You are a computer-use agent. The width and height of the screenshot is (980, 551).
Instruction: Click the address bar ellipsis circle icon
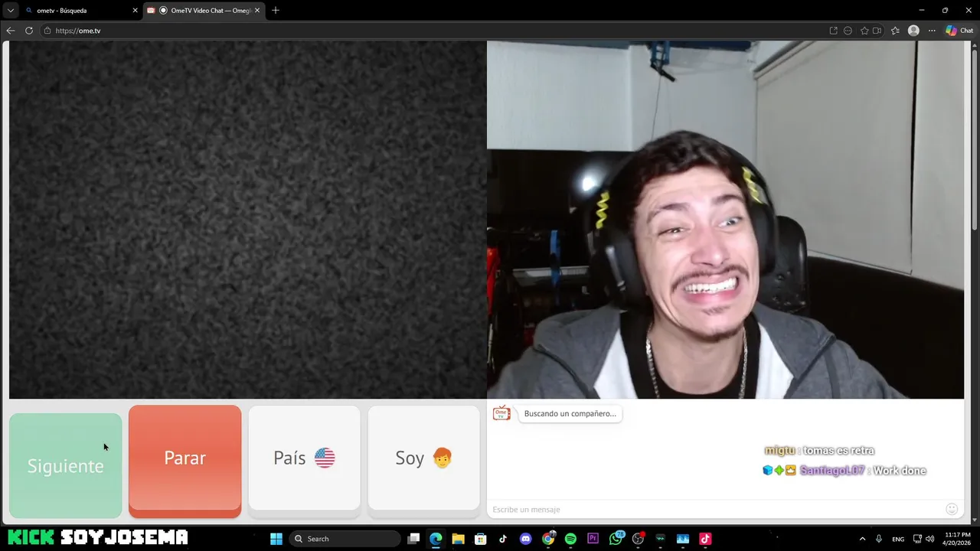click(x=848, y=31)
